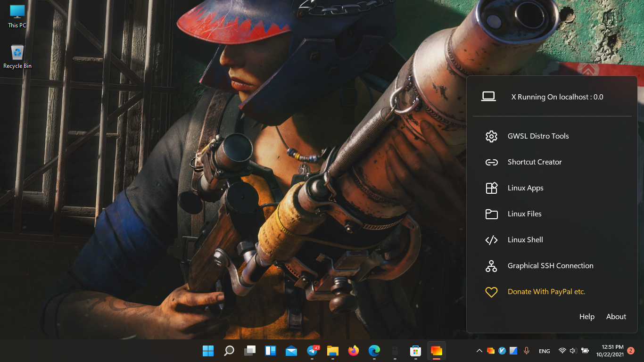The image size is (644, 362).
Task: Open Telegram from the taskbar
Action: tap(312, 351)
